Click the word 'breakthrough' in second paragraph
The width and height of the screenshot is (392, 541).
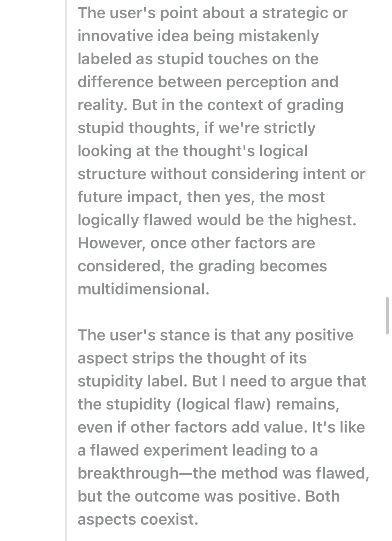coord(128,473)
